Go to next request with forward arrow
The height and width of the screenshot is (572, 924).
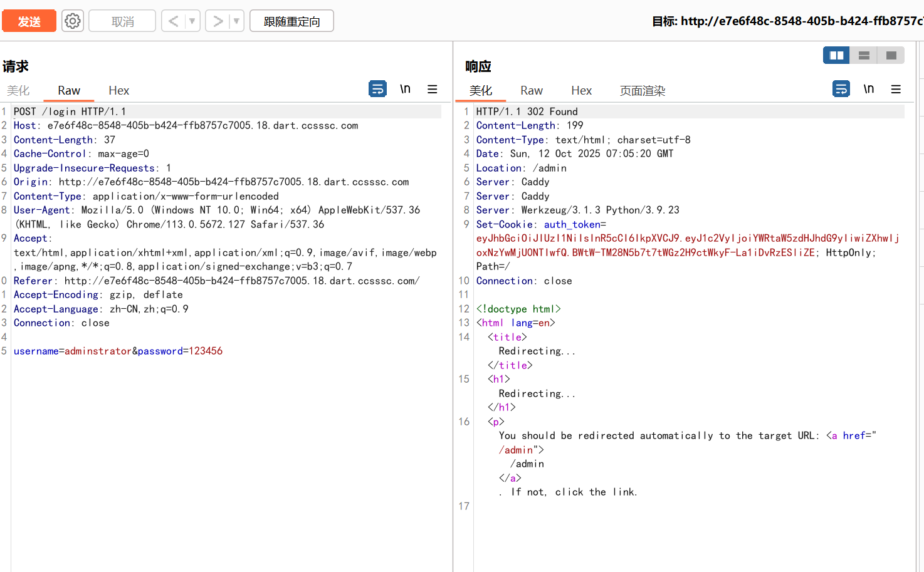[218, 21]
